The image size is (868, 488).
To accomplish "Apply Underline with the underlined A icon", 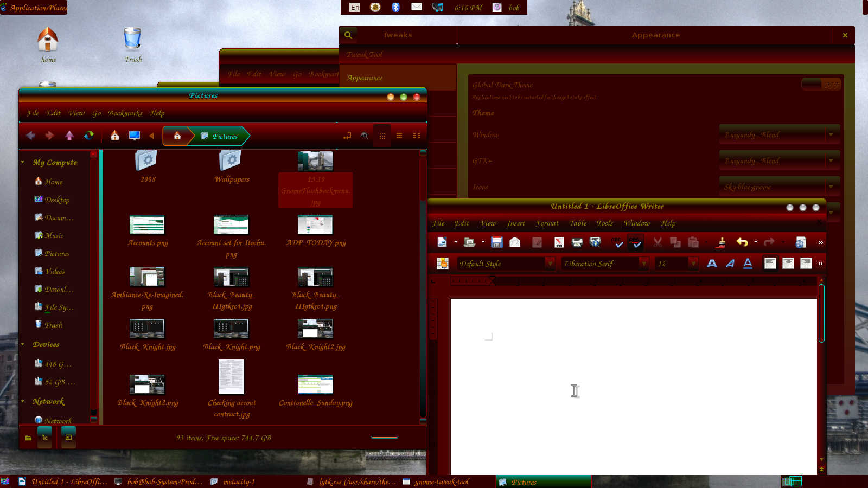I will (x=748, y=264).
